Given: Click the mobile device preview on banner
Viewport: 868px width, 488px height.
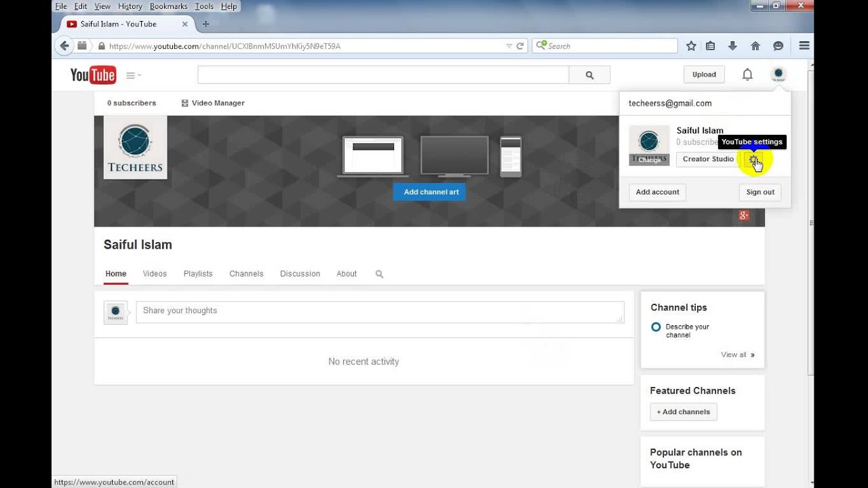Looking at the screenshot, I should [x=511, y=157].
